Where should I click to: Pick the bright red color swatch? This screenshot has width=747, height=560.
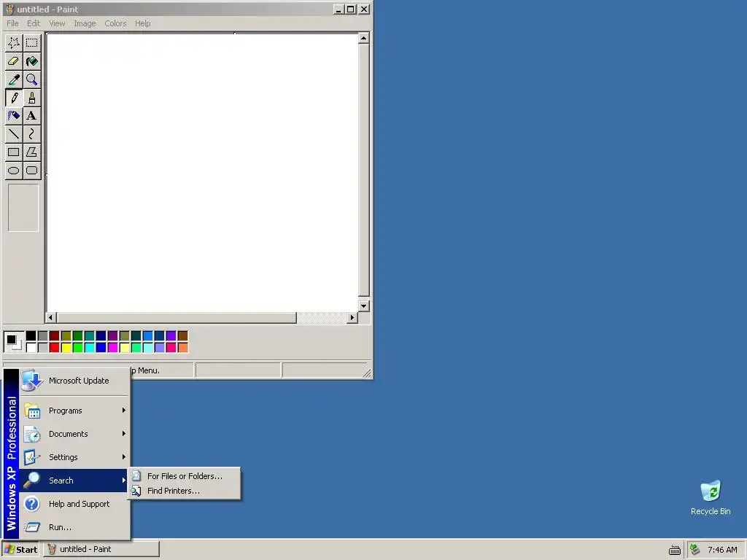(54, 348)
